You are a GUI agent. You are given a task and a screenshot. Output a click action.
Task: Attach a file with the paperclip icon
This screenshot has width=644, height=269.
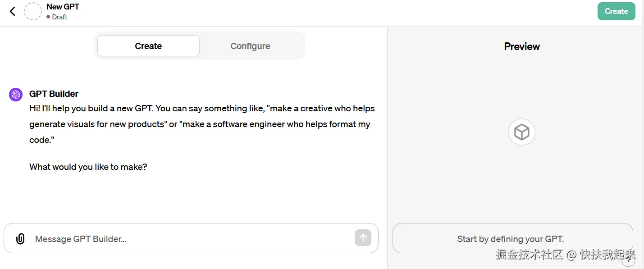pyautogui.click(x=20, y=239)
